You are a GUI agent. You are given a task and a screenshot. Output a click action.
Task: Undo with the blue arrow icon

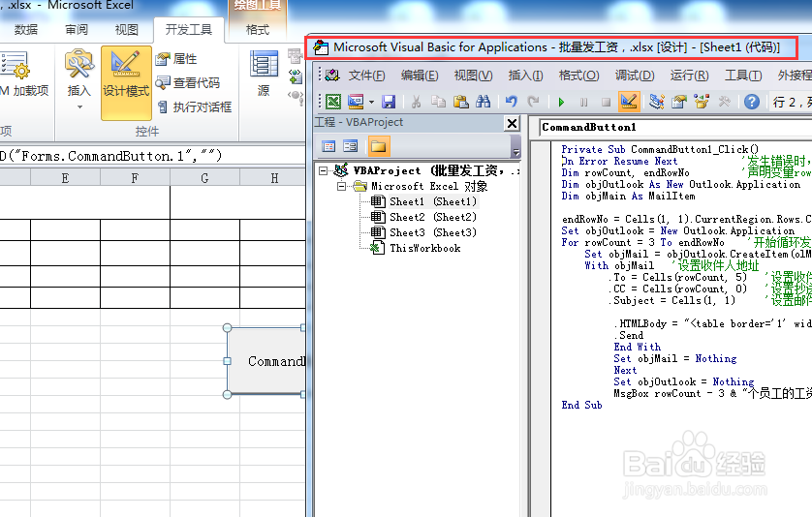pos(511,102)
